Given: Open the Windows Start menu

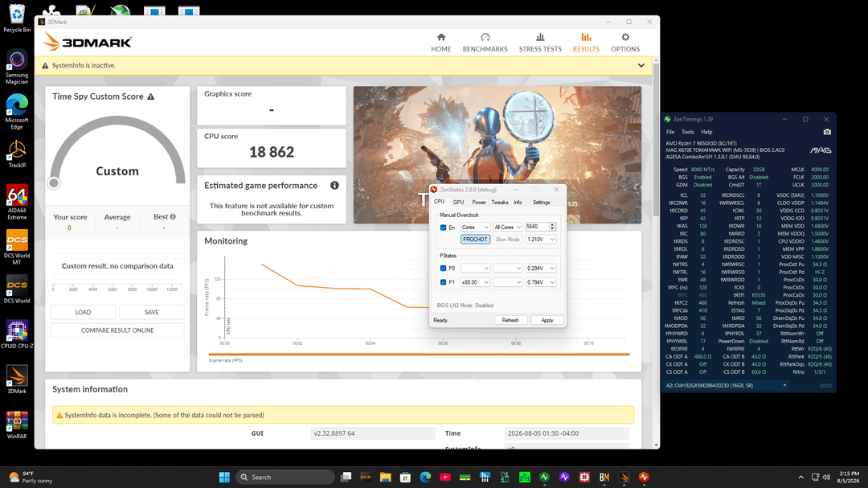Looking at the screenshot, I should click(x=224, y=477).
